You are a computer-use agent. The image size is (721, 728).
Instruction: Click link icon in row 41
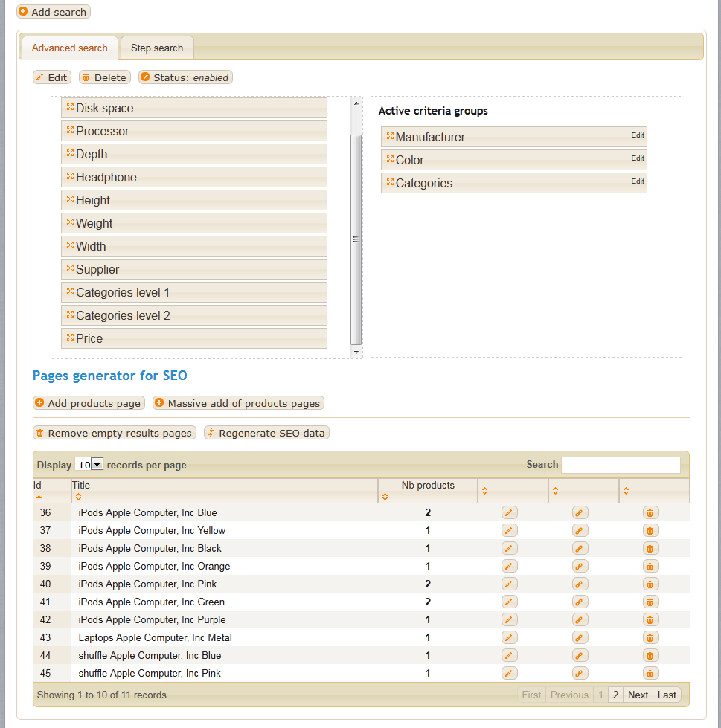pos(580,602)
